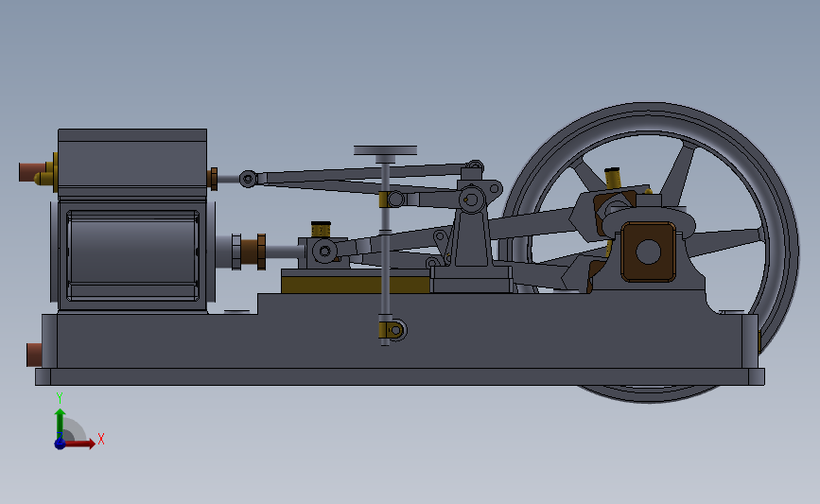Image resolution: width=820 pixels, height=504 pixels.
Task: Select the flat base plate under engine
Action: [400, 377]
